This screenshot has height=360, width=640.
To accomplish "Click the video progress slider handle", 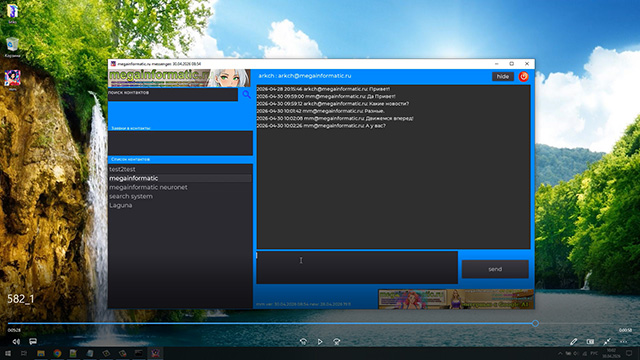I will [x=535, y=323].
